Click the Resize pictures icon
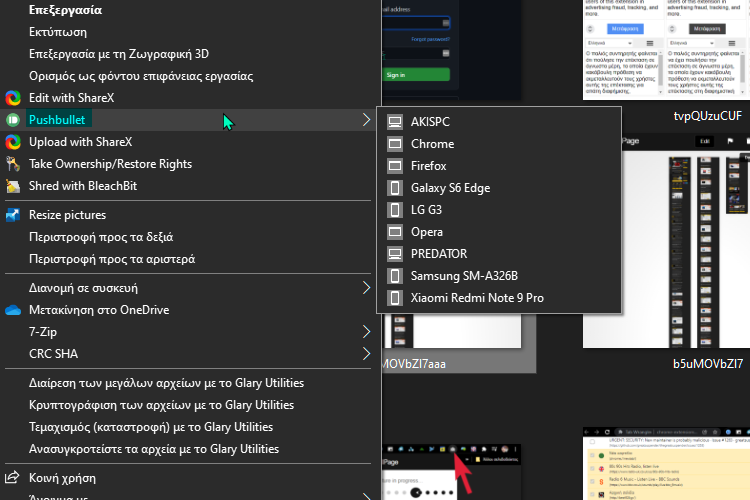The image size is (750, 500). [13, 215]
